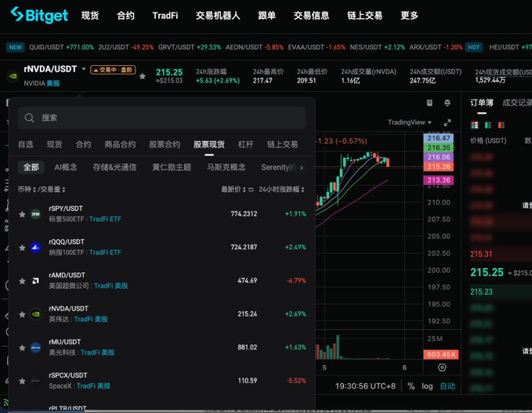Select the 订单簿 tab

[481, 103]
